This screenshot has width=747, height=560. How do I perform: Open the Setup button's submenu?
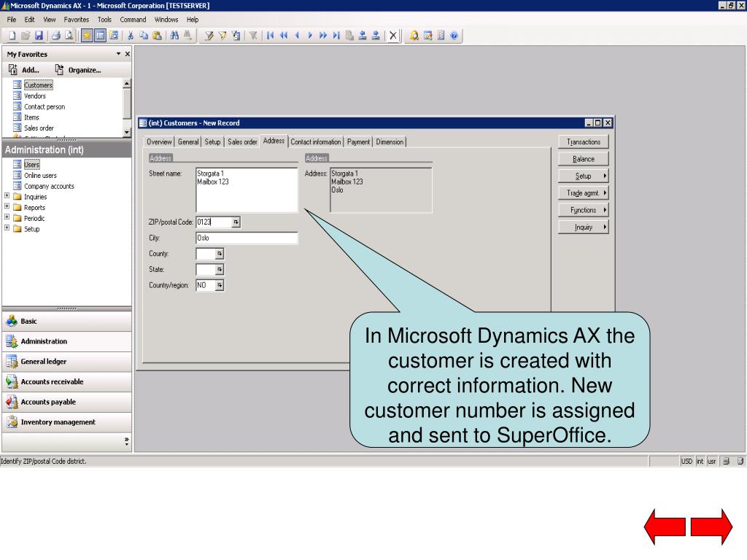[x=584, y=176]
